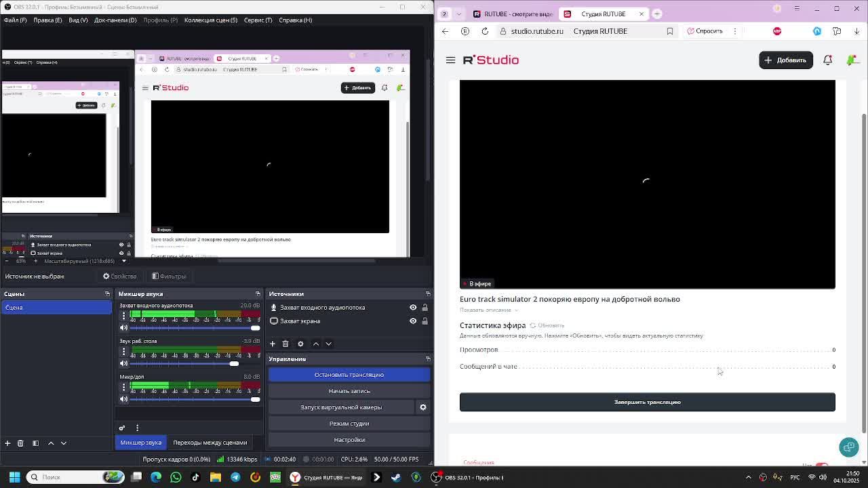Open RUTUBE Studio notifications bell
Viewport: 868px width, 488px height.
click(x=827, y=60)
